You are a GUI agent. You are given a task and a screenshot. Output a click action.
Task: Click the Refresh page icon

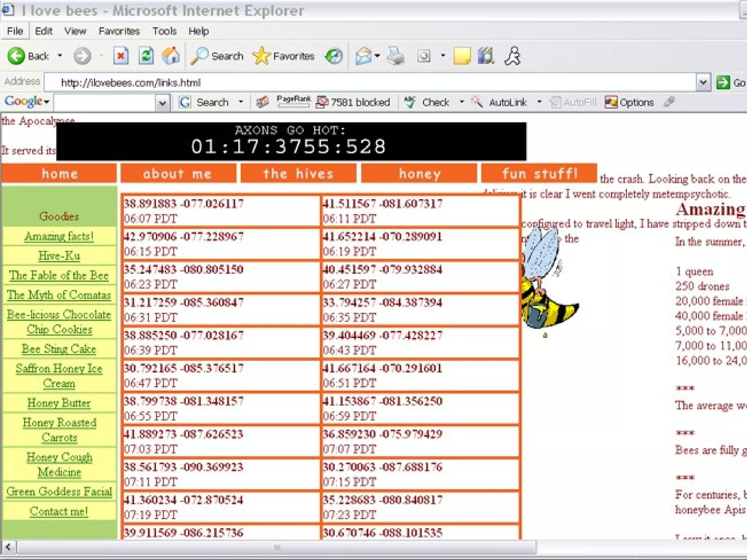coord(146,56)
